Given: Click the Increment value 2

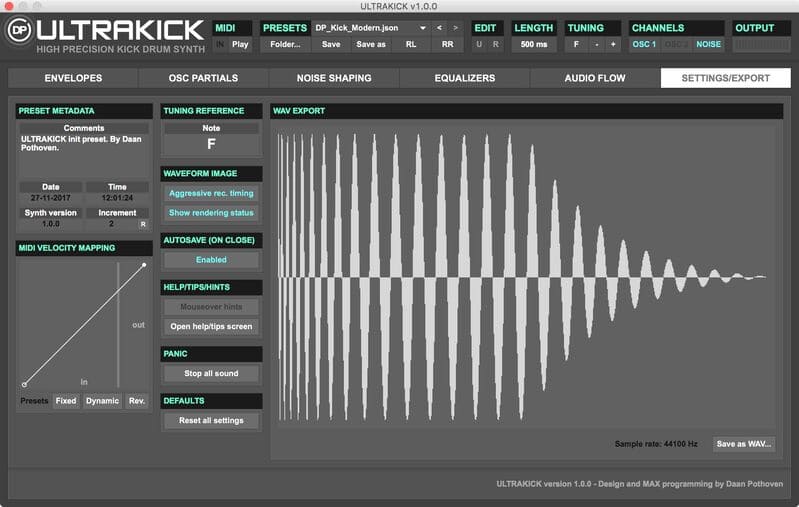Looking at the screenshot, I should pos(111,224).
